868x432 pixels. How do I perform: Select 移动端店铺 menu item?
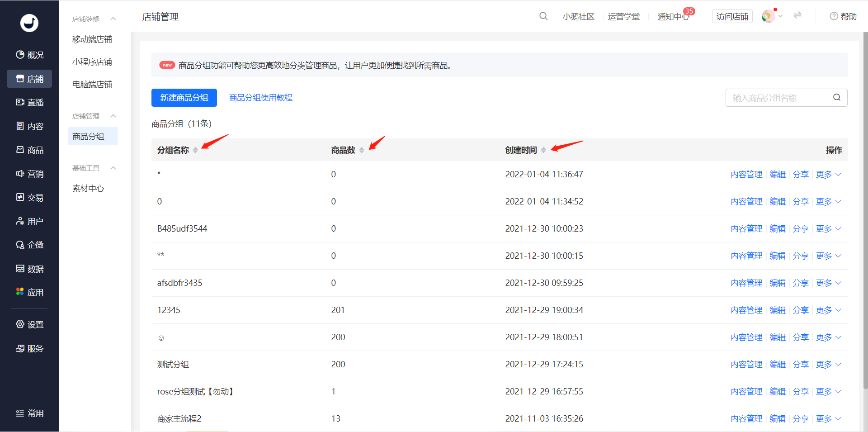[92, 39]
